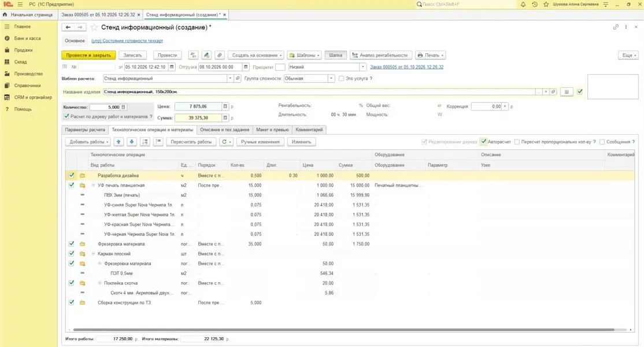
Task: Open the Продажи section in sidebar
Action: pos(23,50)
